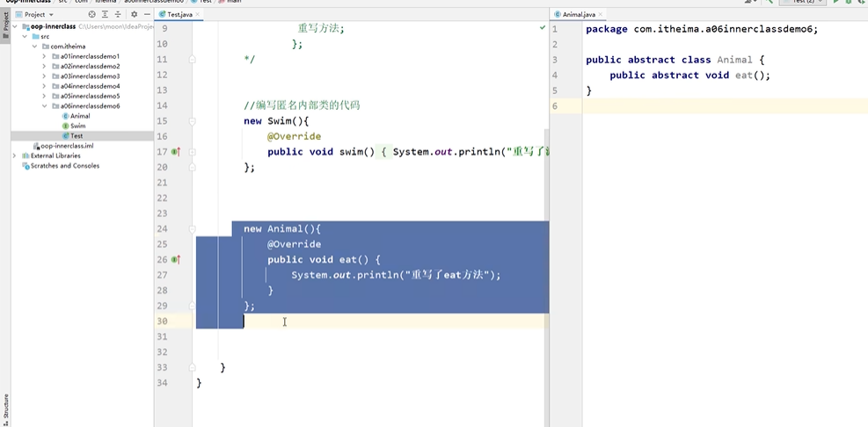
Task: Click fold end marker on line 33
Action: tap(192, 367)
